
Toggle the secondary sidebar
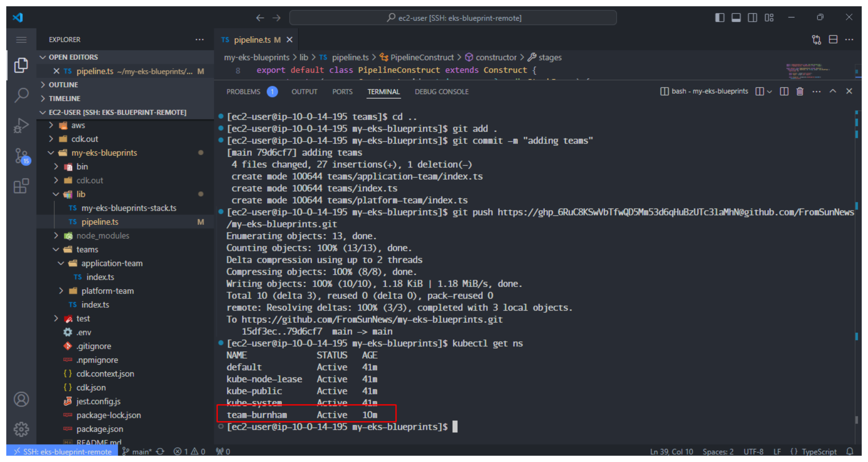tap(752, 18)
